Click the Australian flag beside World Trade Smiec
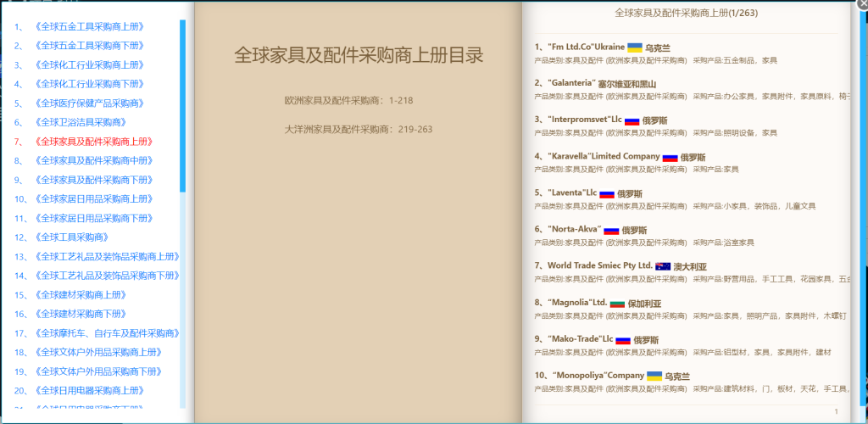868x424 pixels. [663, 266]
